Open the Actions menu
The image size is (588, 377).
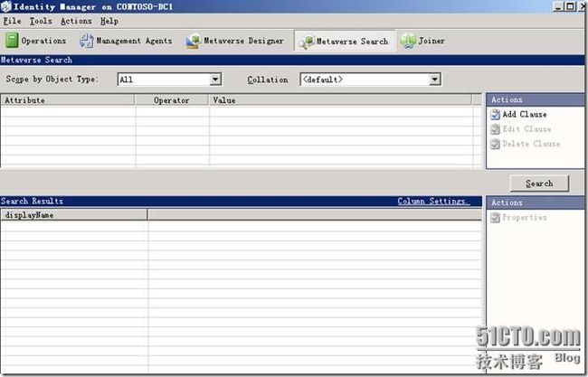(76, 21)
